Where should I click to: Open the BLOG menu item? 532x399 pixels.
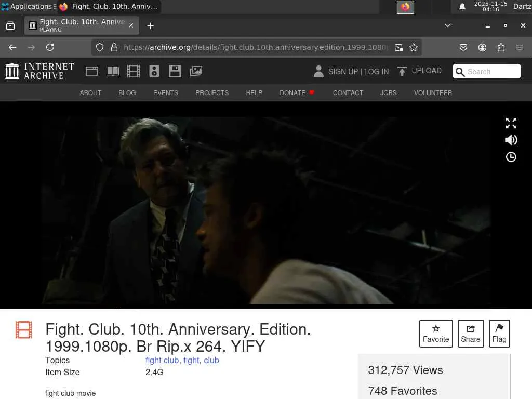(127, 93)
